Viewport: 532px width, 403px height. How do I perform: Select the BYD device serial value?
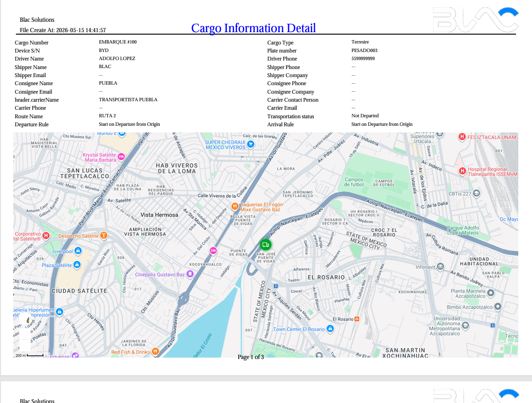(104, 50)
